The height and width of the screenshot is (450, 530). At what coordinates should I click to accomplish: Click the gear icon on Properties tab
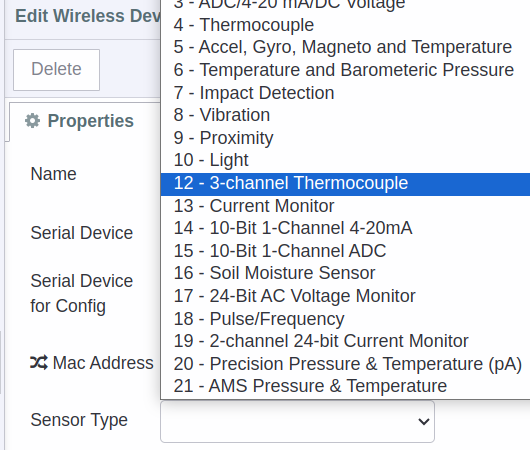[32, 121]
